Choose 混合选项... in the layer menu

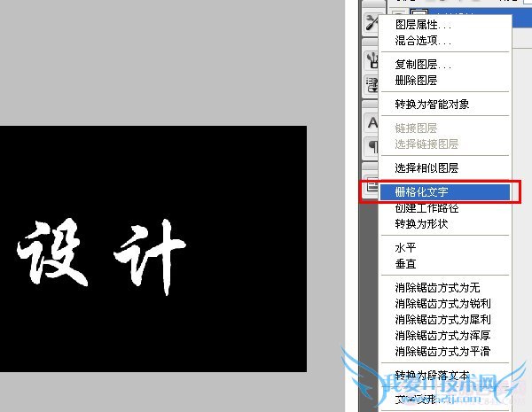(445, 41)
